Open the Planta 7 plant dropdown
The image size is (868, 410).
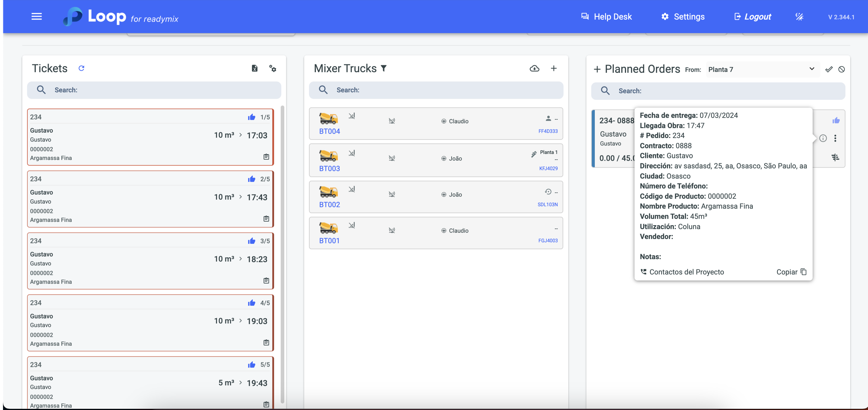pyautogui.click(x=762, y=69)
